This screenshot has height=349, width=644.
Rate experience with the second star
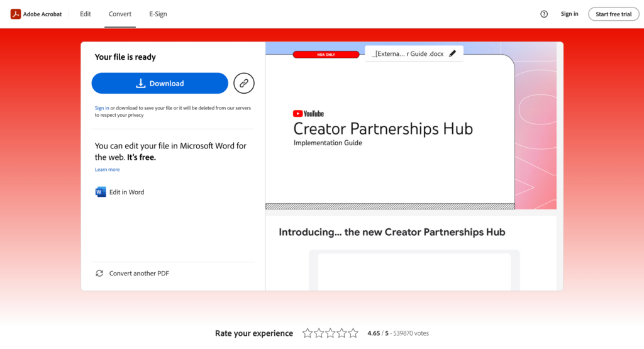coord(319,333)
